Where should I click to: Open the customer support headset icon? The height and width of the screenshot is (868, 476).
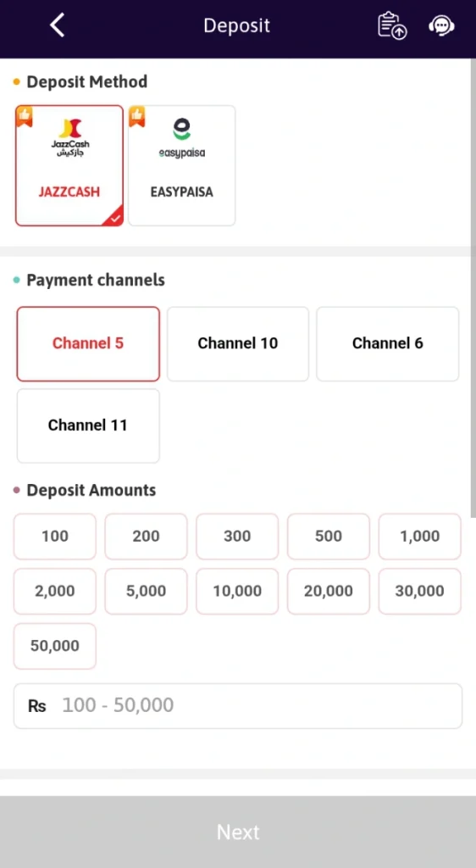[x=441, y=25]
